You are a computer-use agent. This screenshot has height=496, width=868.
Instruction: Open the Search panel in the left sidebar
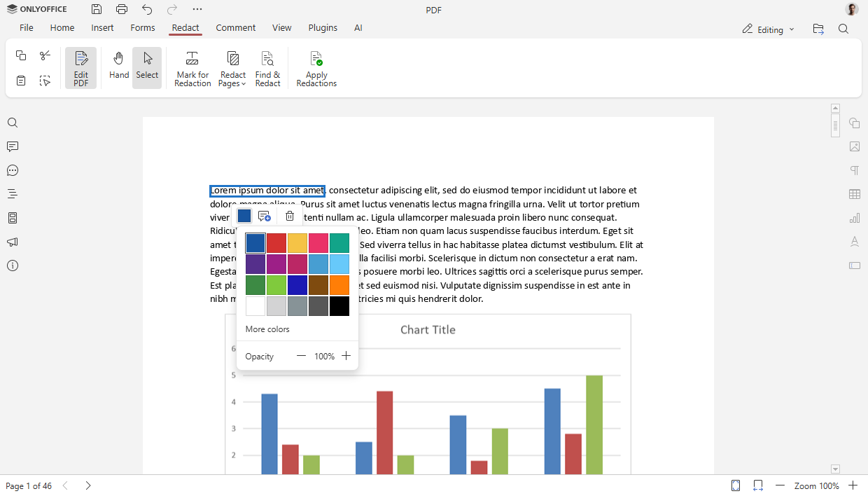click(x=12, y=123)
